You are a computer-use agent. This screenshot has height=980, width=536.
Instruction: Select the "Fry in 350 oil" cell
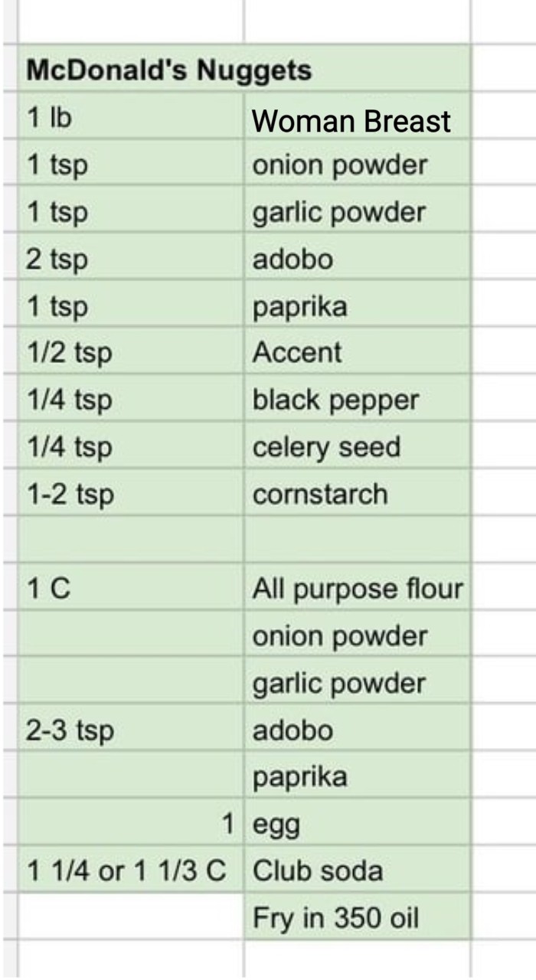[x=357, y=918]
